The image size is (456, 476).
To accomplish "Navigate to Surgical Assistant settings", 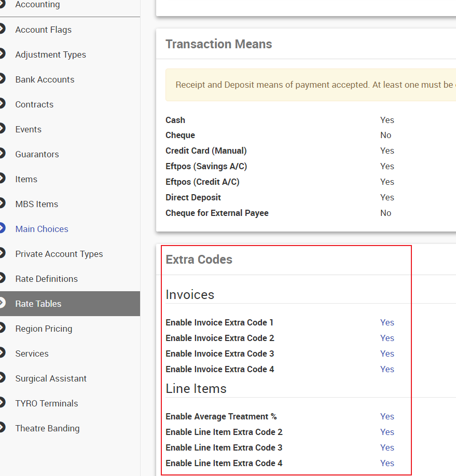I will tap(51, 378).
